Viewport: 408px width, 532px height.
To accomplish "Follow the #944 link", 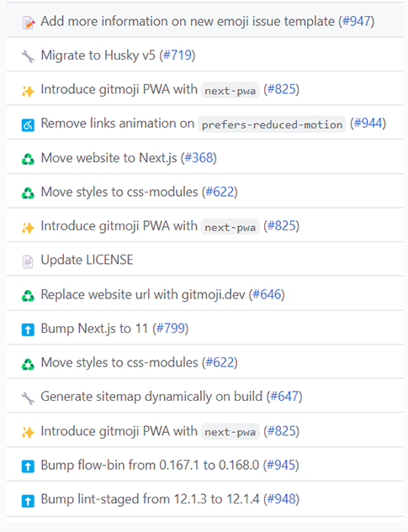I will tap(368, 124).
